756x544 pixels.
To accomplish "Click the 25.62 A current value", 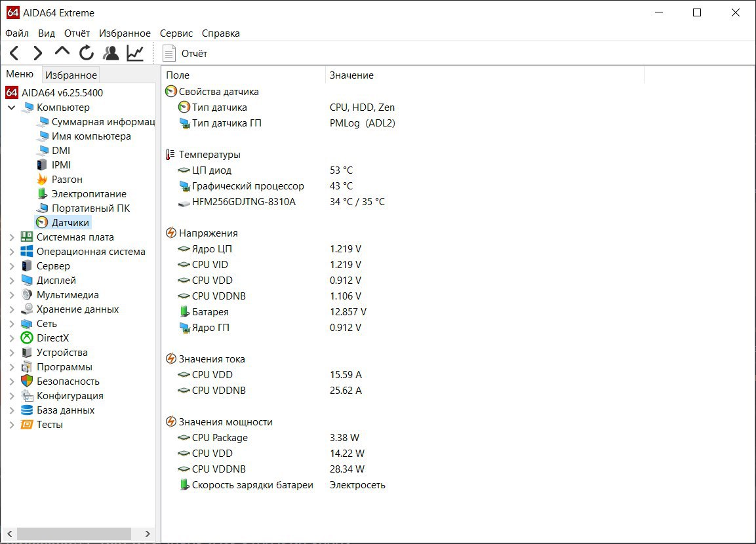I will click(346, 390).
